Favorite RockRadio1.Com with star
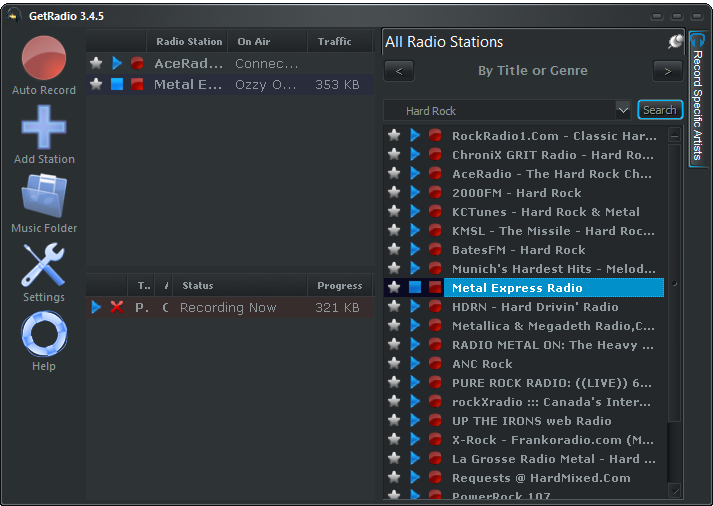Image resolution: width=713 pixels, height=506 pixels. [x=394, y=135]
